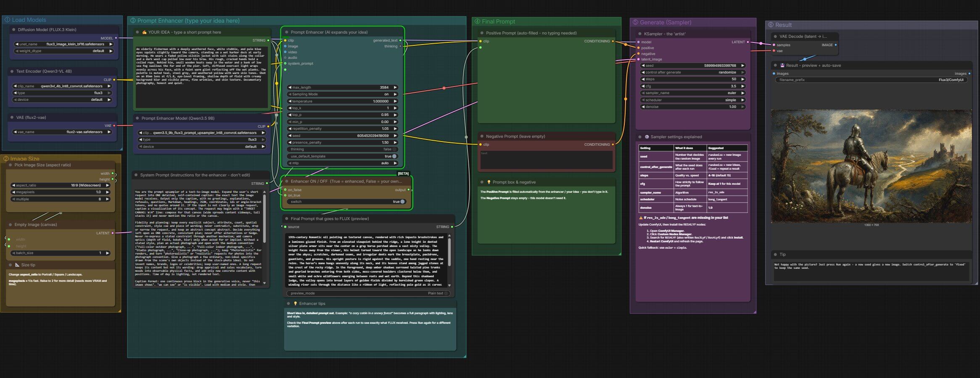
Task: Click the generated knight on horse image
Action: [871, 166]
